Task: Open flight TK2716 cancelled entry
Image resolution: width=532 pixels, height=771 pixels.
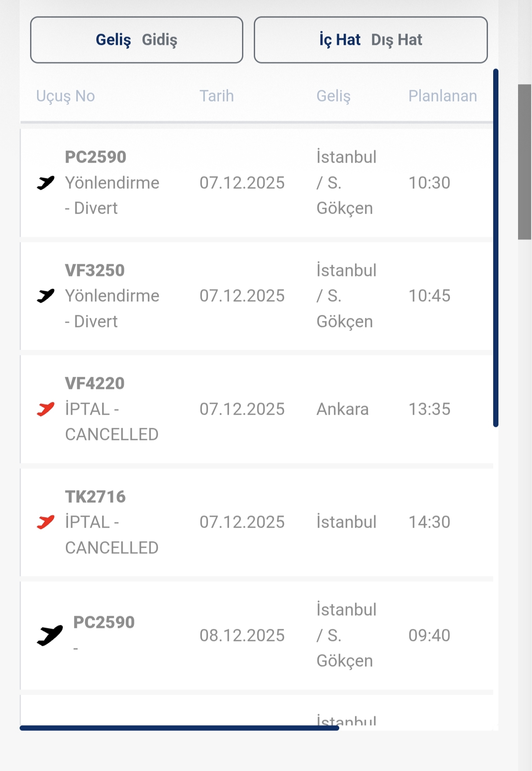Action: coord(95,497)
